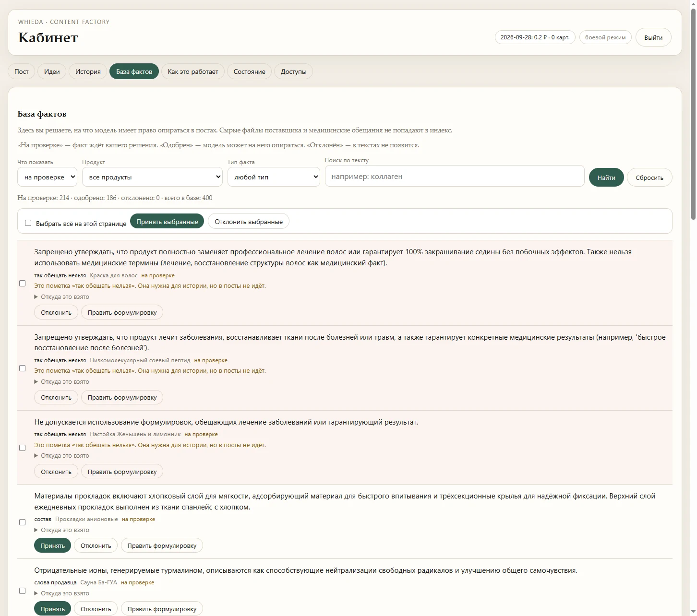
Task: Reject the Прокладки анионовые fact
Action: coord(96,545)
